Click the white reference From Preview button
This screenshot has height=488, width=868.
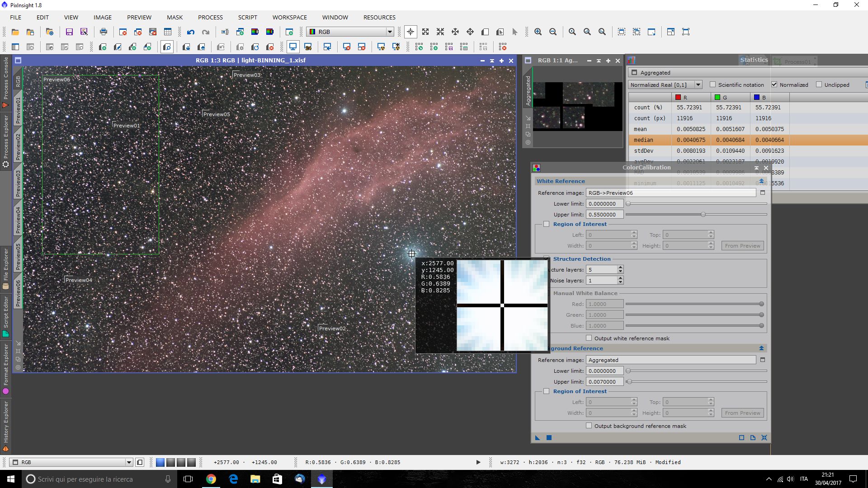tap(742, 246)
